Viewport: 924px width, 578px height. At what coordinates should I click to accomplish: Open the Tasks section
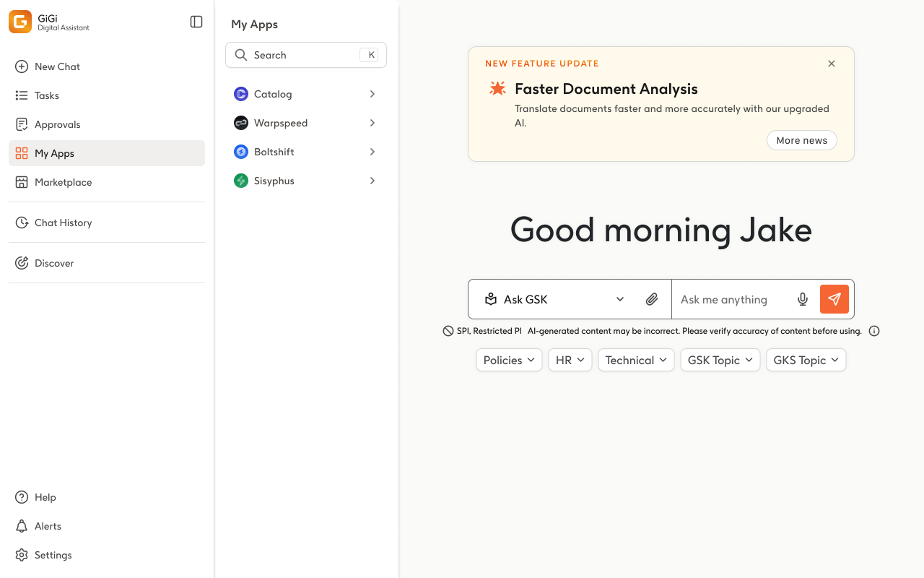pyautogui.click(x=107, y=95)
